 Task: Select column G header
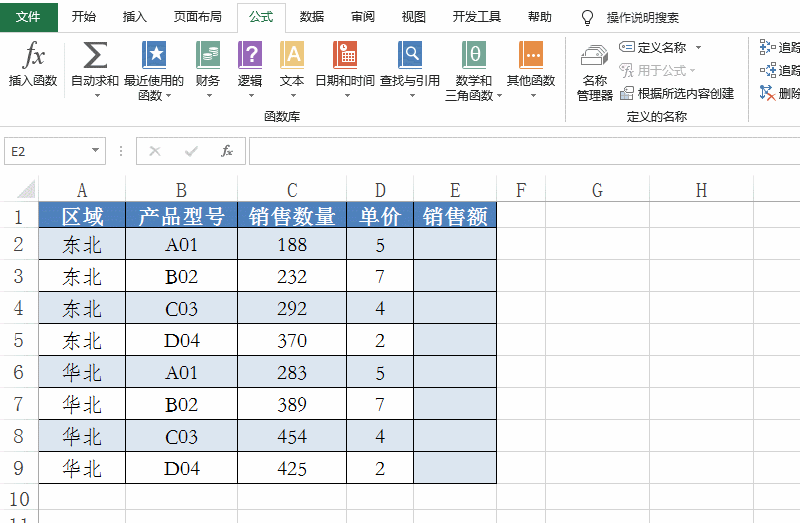(597, 190)
